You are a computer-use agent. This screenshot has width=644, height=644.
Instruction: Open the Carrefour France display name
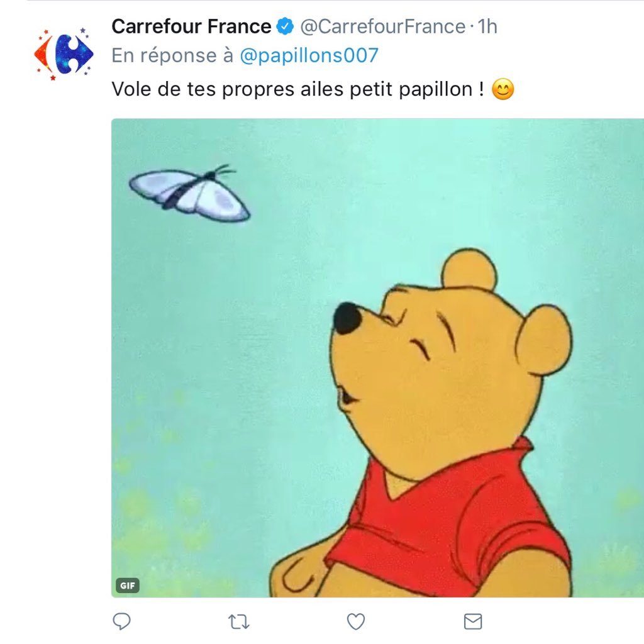(191, 26)
